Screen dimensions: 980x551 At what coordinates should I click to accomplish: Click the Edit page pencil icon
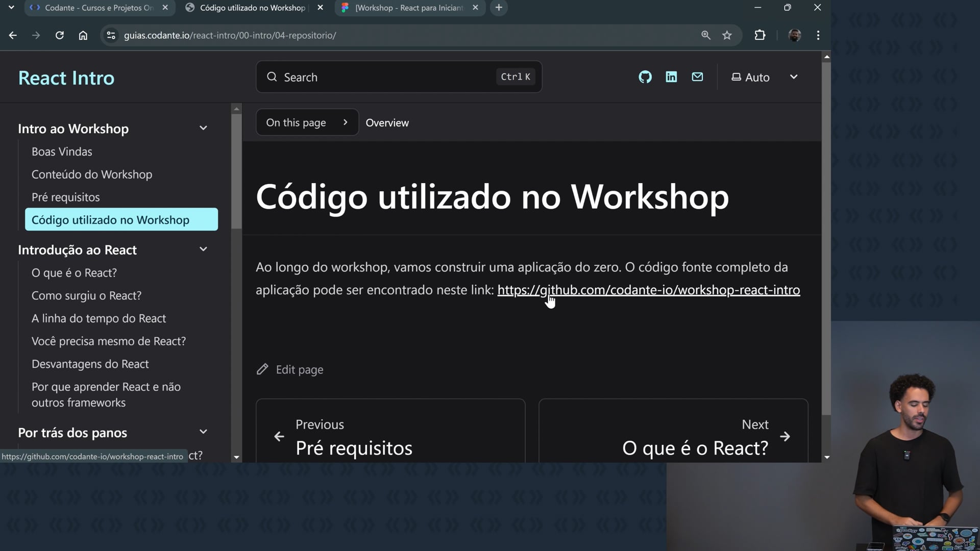click(x=262, y=369)
